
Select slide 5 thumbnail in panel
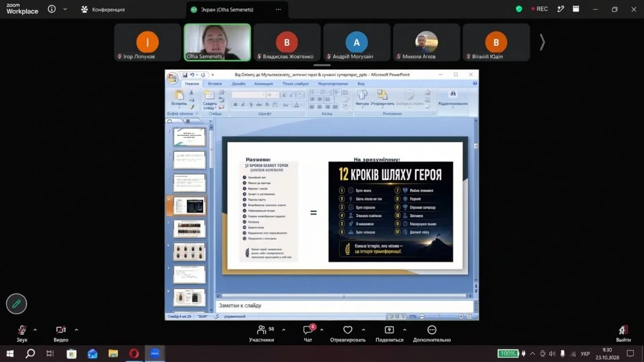click(189, 229)
